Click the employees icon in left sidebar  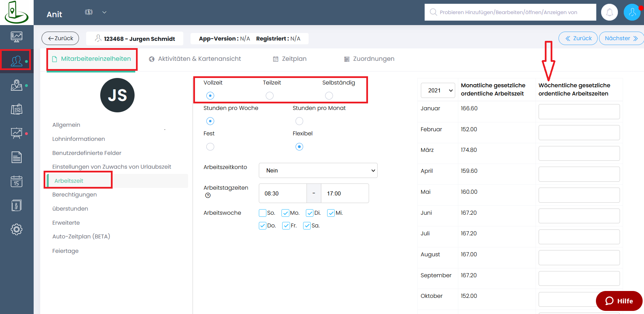[x=16, y=60]
